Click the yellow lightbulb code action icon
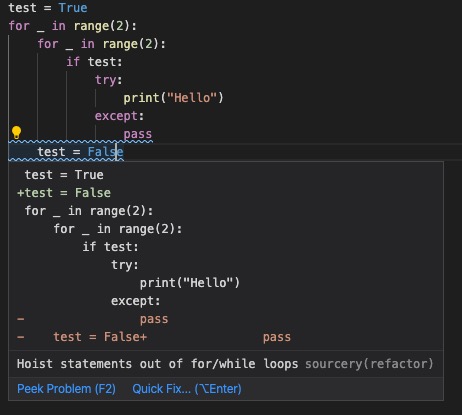The height and width of the screenshot is (415, 462). point(16,132)
